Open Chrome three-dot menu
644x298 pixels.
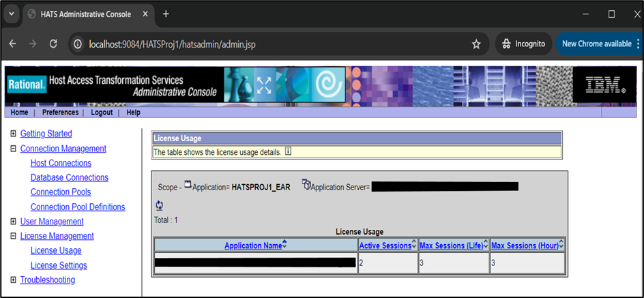(x=639, y=44)
